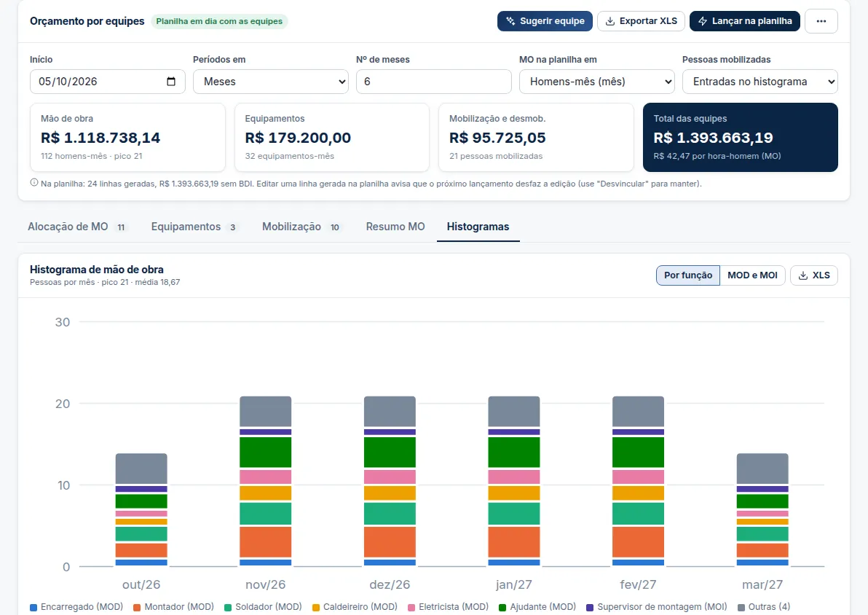Click the Soldador (MOD) teal legend swatch
Image resolution: width=868 pixels, height=615 pixels.
[227, 607]
